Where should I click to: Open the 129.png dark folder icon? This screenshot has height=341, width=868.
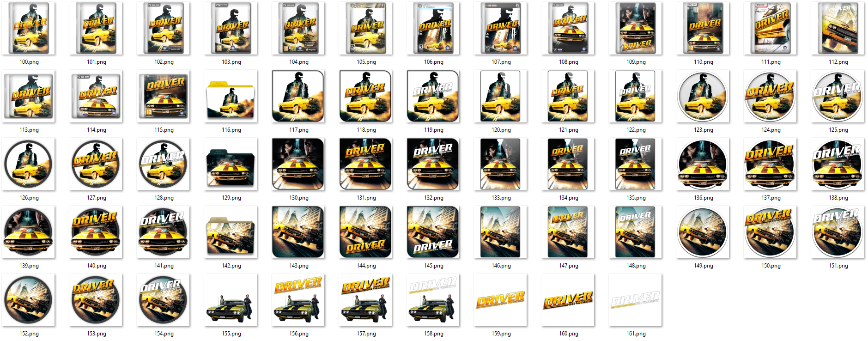(231, 164)
